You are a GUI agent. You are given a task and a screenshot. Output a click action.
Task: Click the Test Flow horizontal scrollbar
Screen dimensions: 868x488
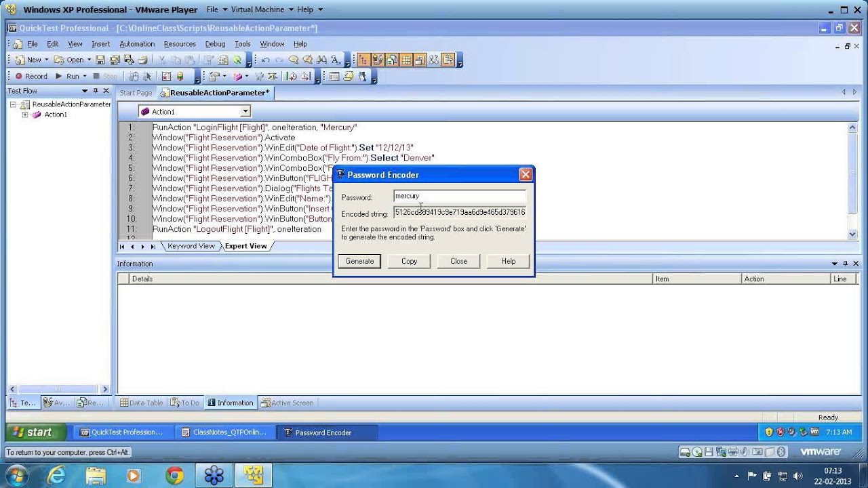(58, 389)
